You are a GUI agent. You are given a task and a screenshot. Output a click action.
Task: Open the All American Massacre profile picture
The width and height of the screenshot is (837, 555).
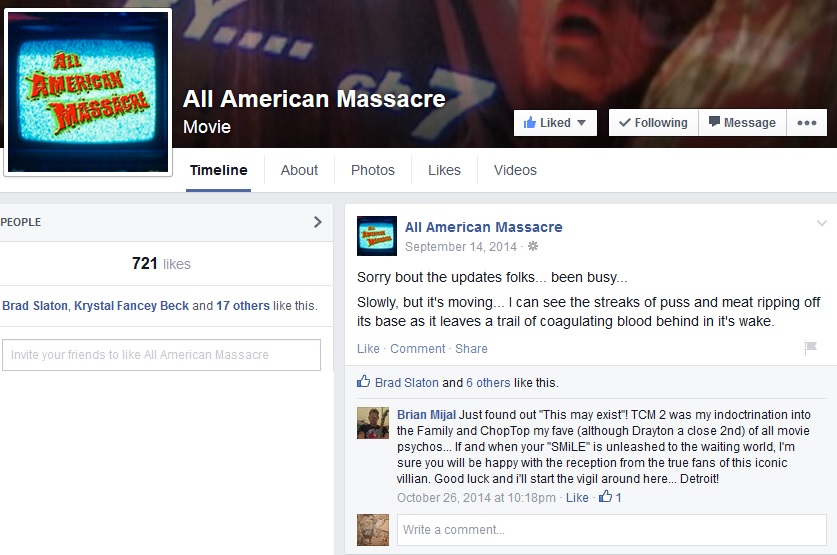click(x=88, y=92)
